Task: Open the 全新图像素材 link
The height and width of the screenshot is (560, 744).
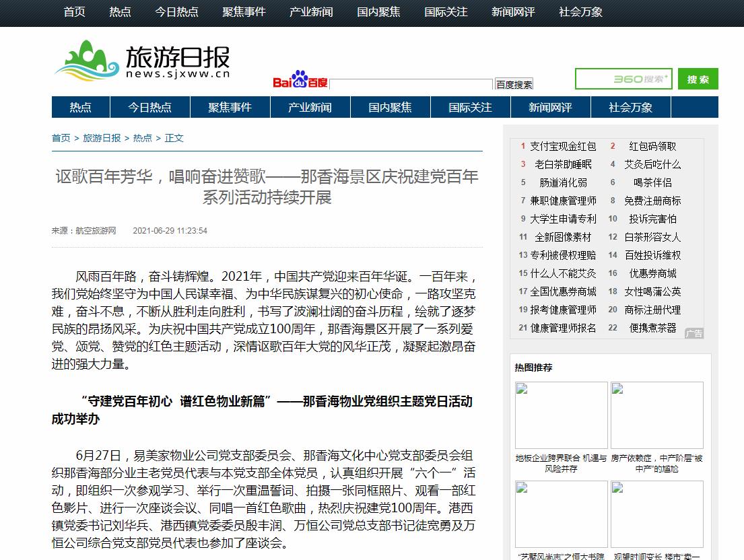Action: coord(564,237)
